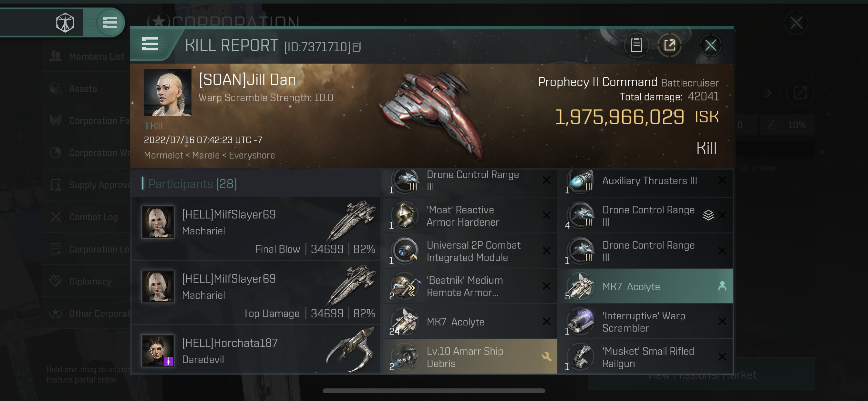This screenshot has width=868, height=401.
Task: Click the share kill report icon
Action: (x=669, y=45)
